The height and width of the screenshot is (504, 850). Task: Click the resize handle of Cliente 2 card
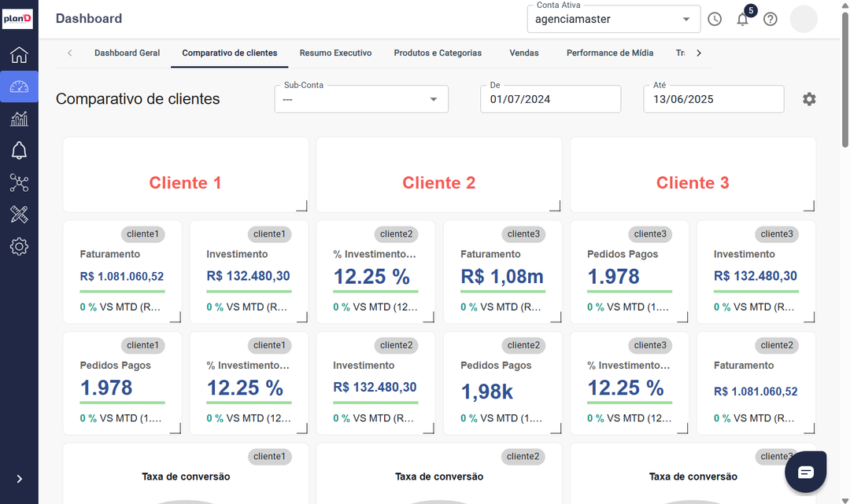pos(555,206)
